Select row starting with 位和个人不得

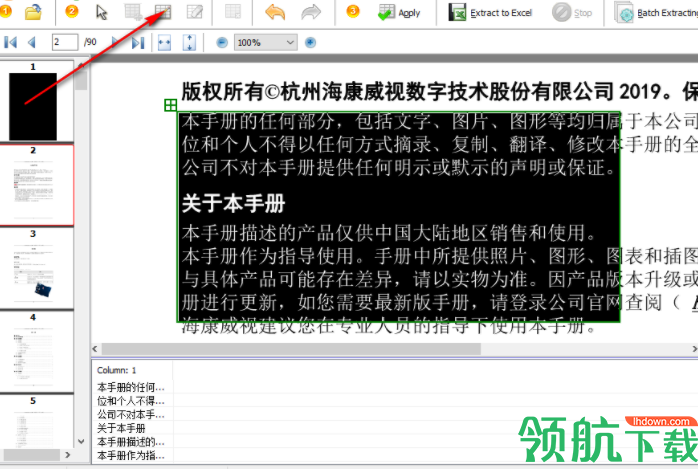pyautogui.click(x=131, y=401)
